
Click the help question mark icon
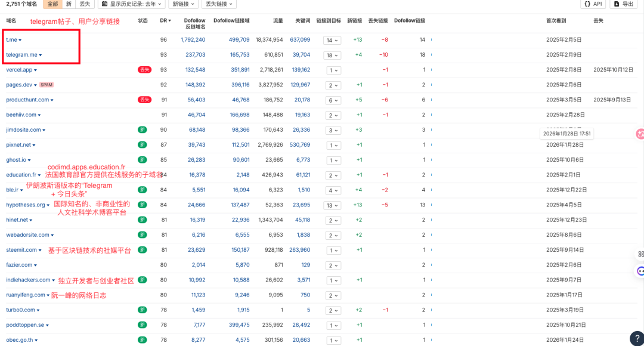click(636, 338)
